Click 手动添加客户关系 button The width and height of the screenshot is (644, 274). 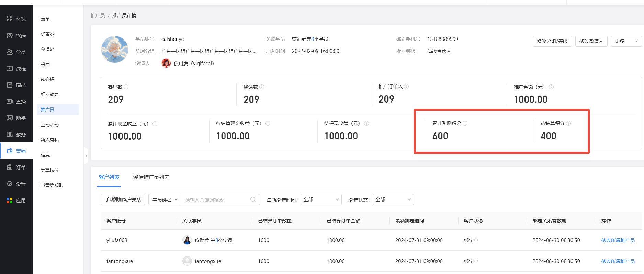click(123, 199)
